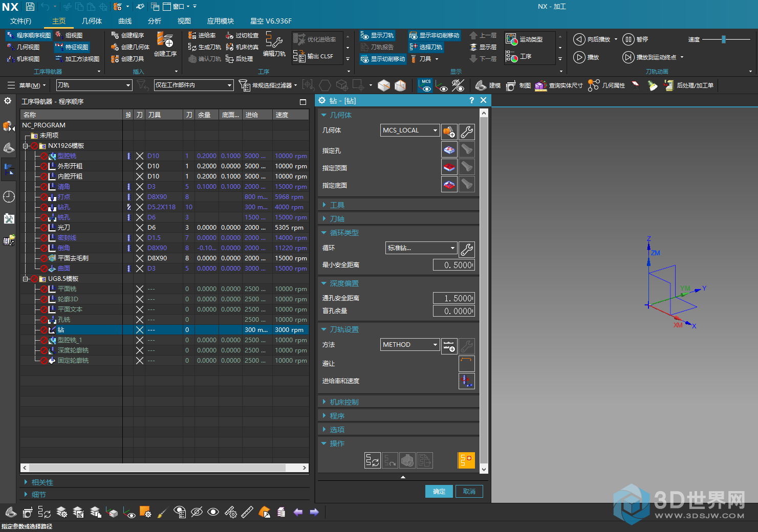Toggle Select Tool Path (选择刀轨)
This screenshot has width=758, height=532.
click(426, 47)
